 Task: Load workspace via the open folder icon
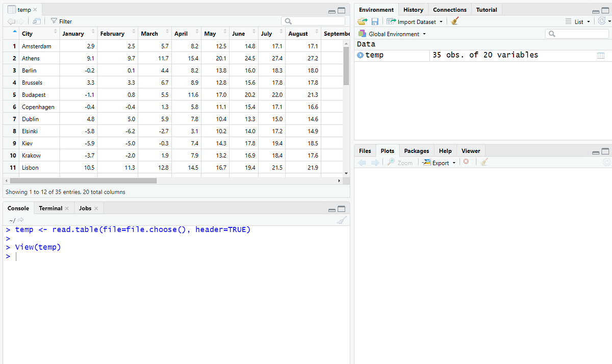363,21
